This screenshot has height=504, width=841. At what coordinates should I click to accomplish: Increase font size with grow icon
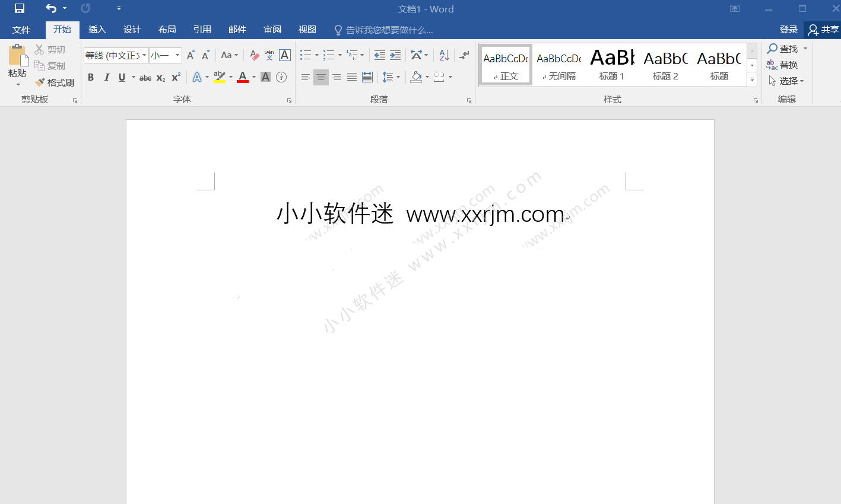tap(191, 55)
